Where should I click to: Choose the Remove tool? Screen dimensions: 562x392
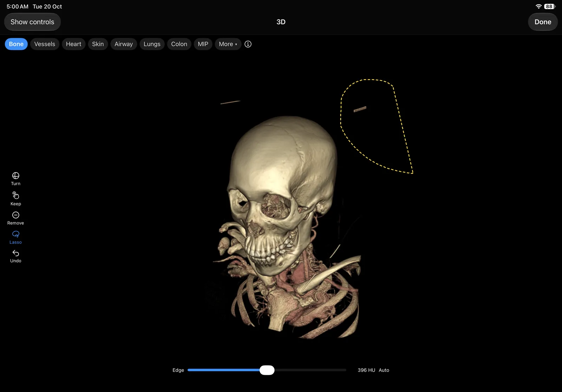[x=15, y=218]
